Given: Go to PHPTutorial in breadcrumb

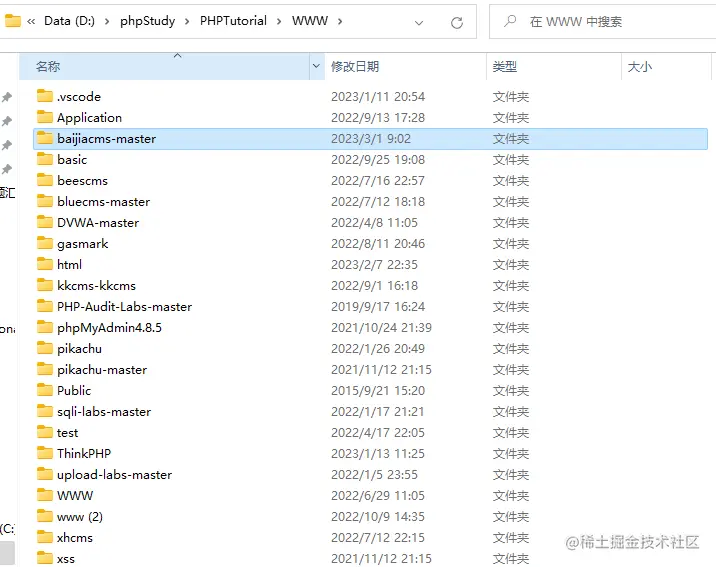Looking at the screenshot, I should 233,21.
